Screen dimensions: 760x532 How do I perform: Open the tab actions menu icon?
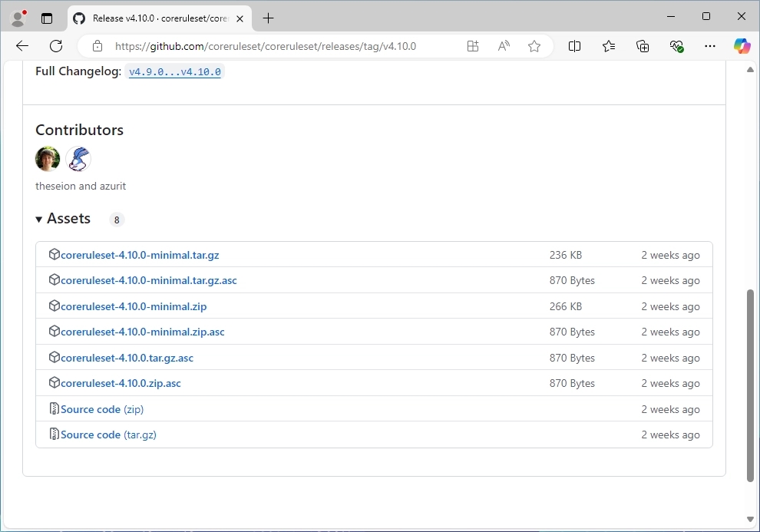pos(47,18)
